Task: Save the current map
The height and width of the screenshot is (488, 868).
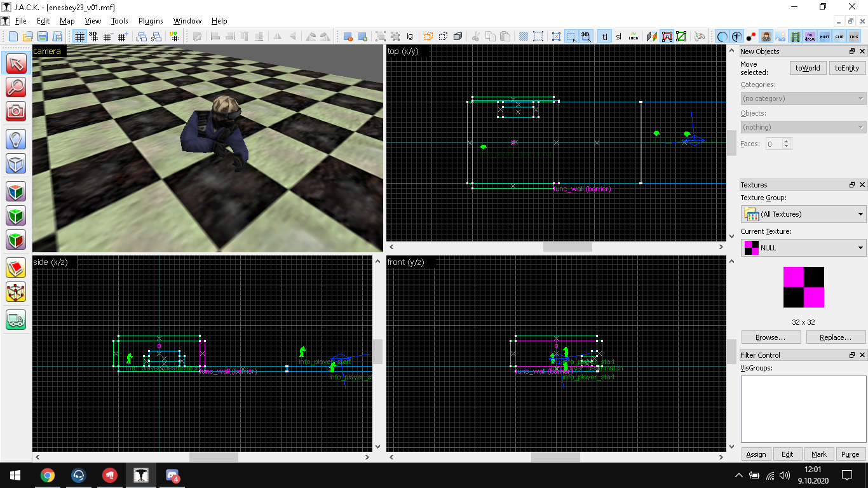Action: pos(43,36)
